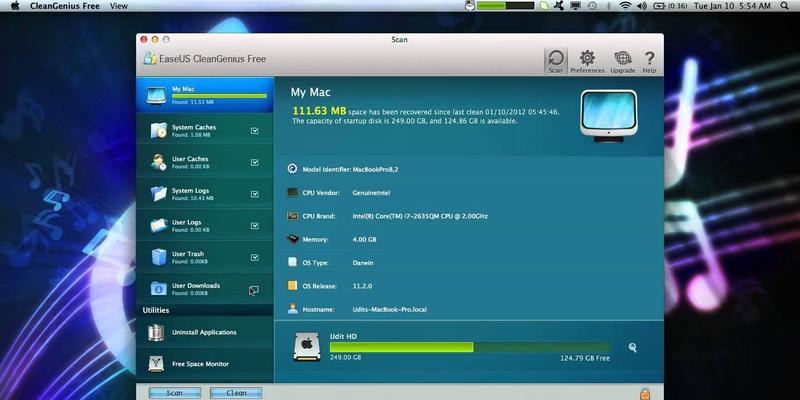Click the CPU Brand i7-2635QM value
Screen dimensions: 800x400
pos(420,216)
